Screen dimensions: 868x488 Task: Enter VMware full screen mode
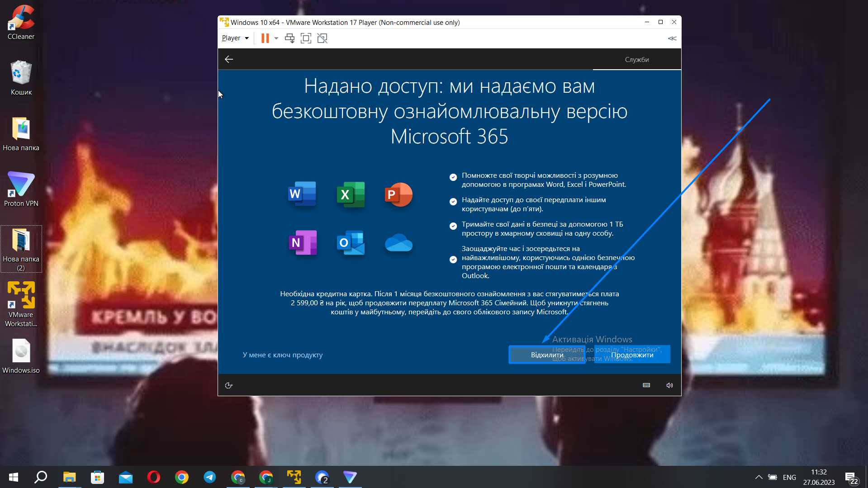pos(306,38)
